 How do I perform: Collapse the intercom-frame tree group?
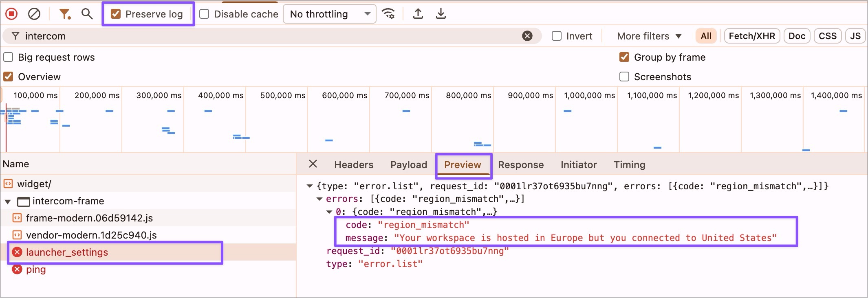click(8, 202)
